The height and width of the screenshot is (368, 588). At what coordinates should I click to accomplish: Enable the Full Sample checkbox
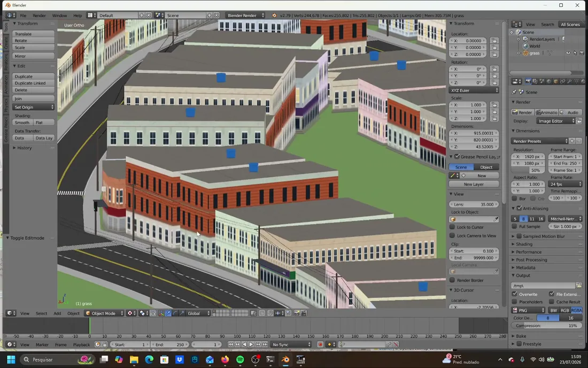514,227
